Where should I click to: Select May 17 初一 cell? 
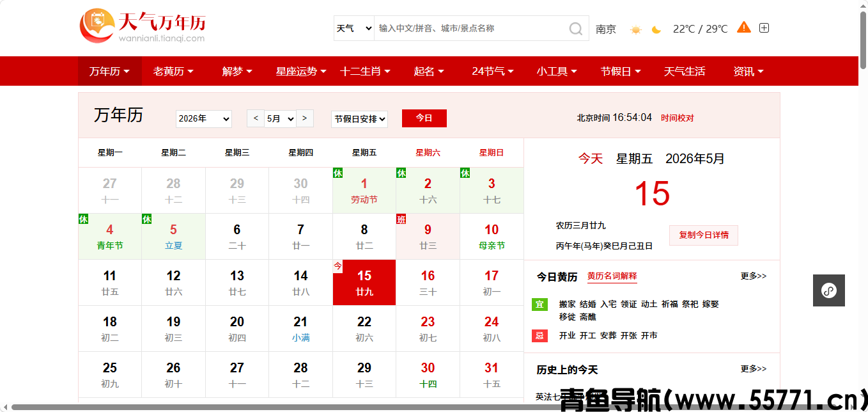pos(492,283)
